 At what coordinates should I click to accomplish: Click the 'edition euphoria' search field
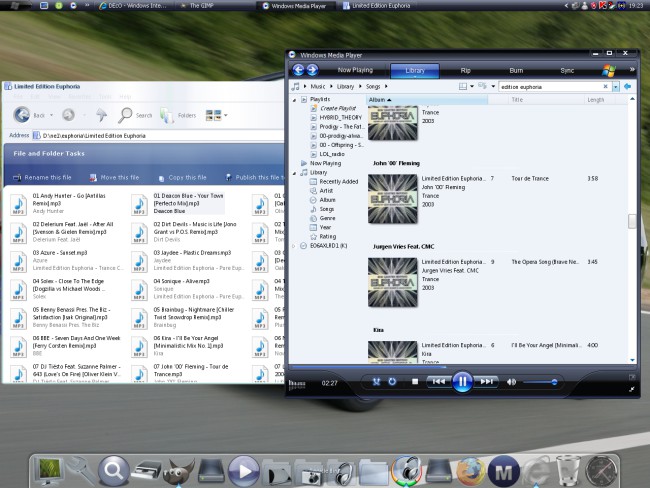point(550,87)
